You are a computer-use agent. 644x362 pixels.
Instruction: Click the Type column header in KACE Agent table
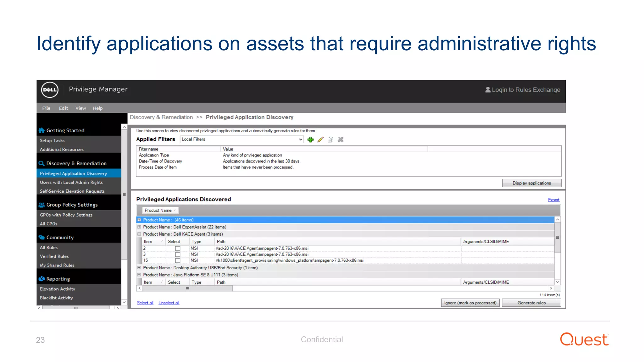pos(202,242)
